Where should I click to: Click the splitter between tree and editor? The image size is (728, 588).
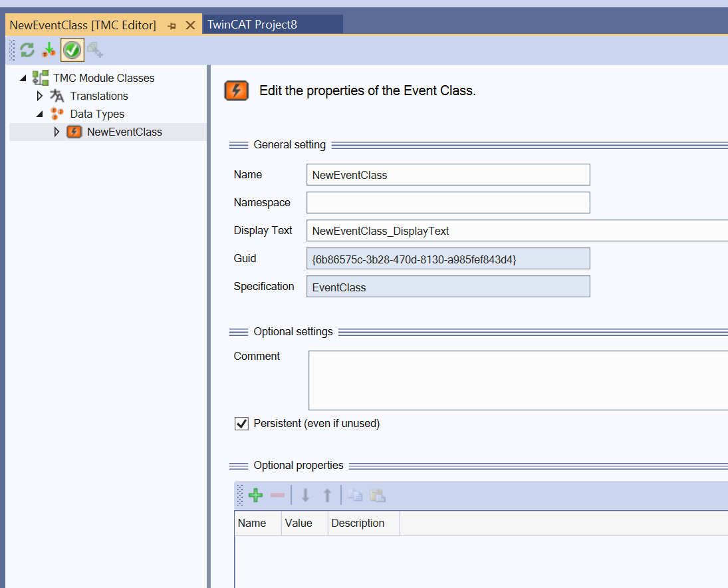(209, 327)
